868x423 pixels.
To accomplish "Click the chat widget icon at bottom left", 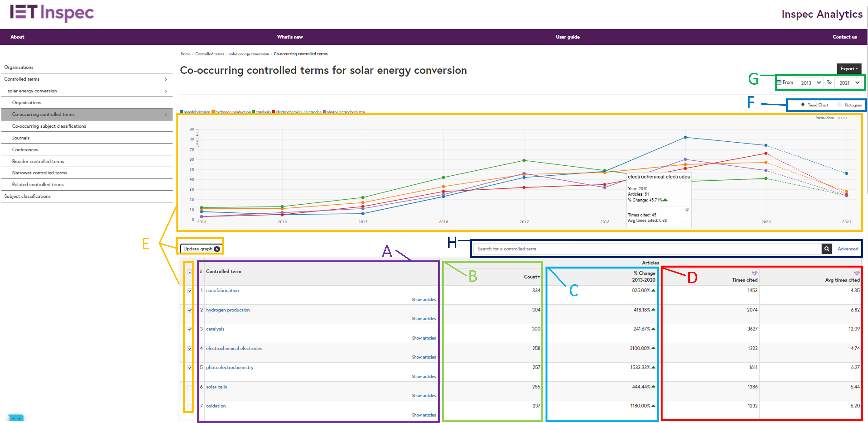I will coord(16,418).
